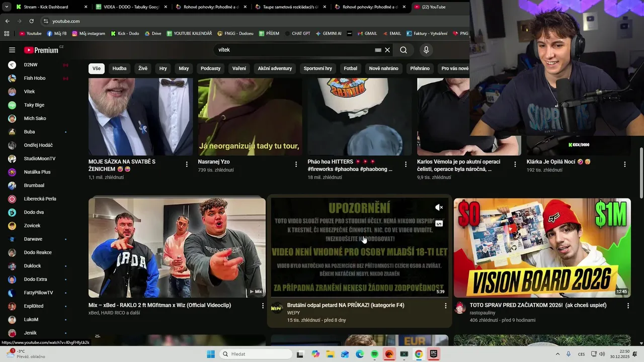644x362 pixels.
Task: Select the 'Vaření' filter chip
Action: point(239,68)
